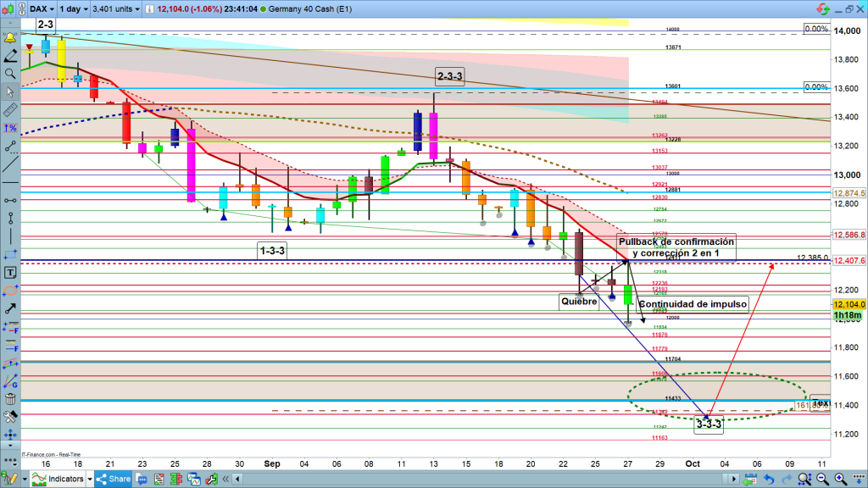
Task: Click the alert bell icon
Action: coord(10,39)
